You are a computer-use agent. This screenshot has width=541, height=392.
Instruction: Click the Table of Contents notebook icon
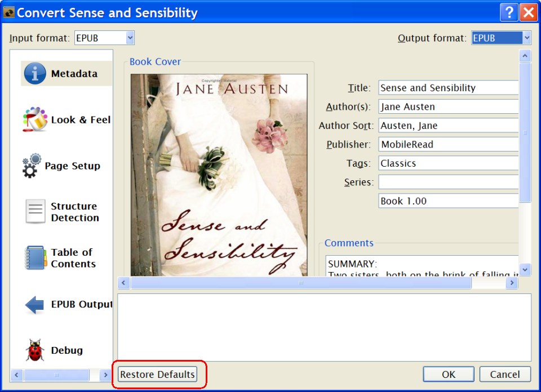pyautogui.click(x=36, y=257)
